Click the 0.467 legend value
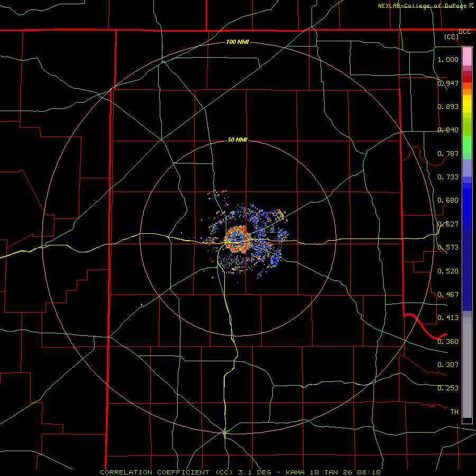 (x=448, y=295)
